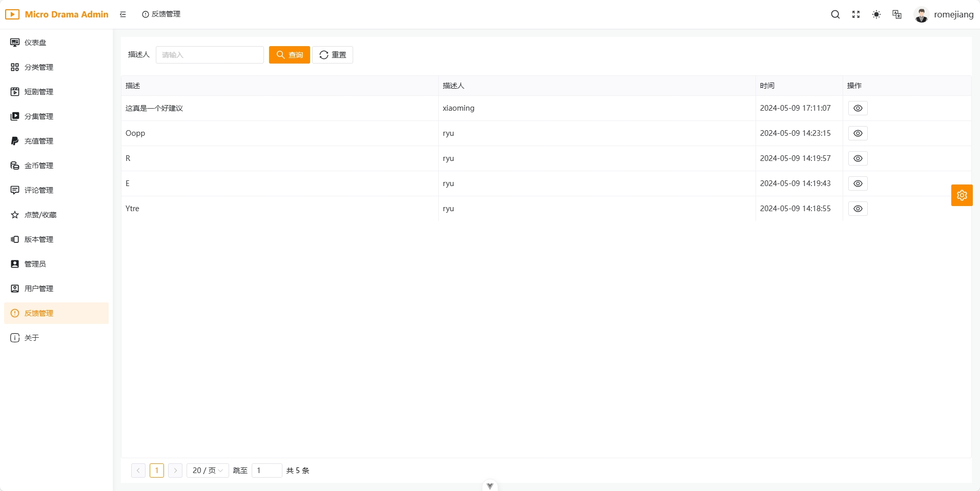Open eye icon for the Ytre feedback
Image resolution: width=980 pixels, height=491 pixels.
(x=857, y=209)
